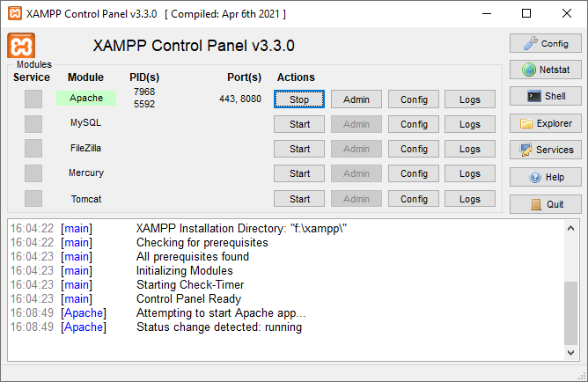Open the Mercury Logs menu
588x382 pixels.
[470, 173]
